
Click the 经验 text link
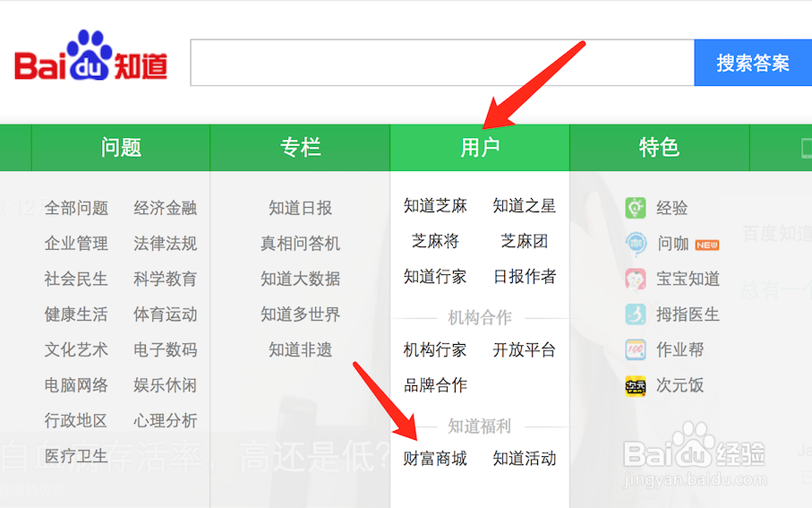tap(672, 208)
